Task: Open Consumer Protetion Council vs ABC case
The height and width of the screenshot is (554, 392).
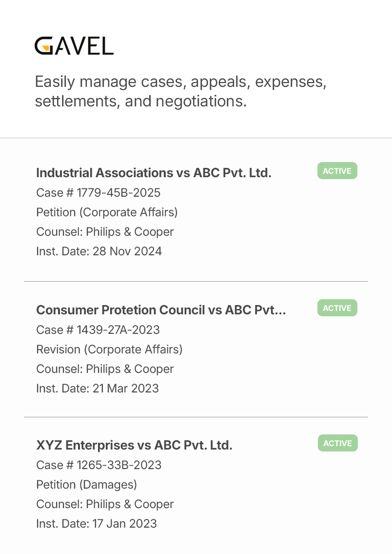Action: click(x=161, y=310)
